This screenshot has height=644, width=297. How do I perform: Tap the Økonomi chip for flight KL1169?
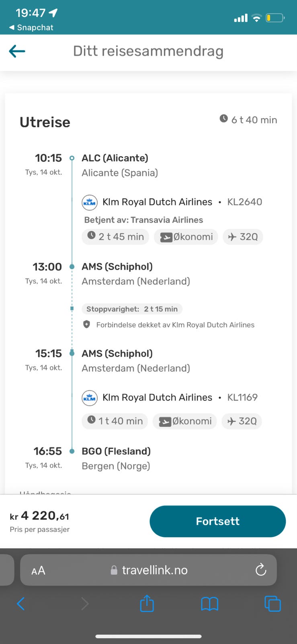(185, 421)
